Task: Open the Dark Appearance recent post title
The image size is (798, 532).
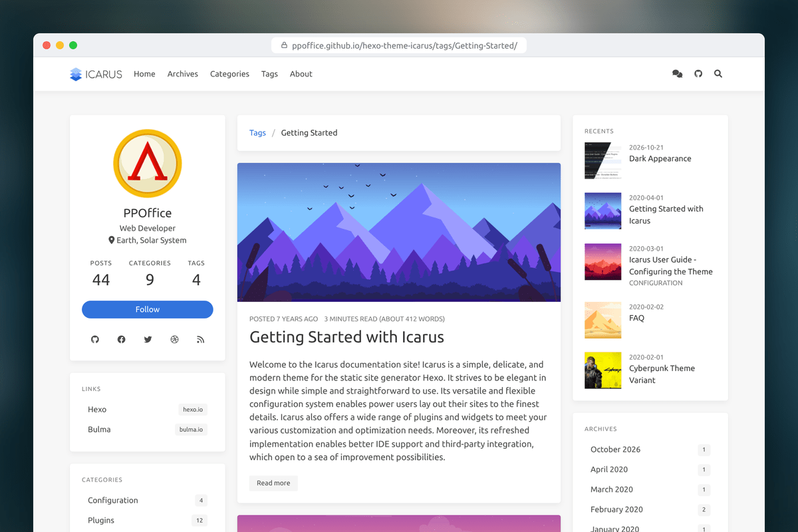Action: 660,159
